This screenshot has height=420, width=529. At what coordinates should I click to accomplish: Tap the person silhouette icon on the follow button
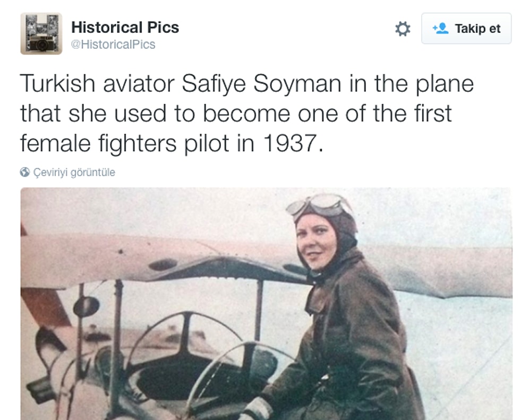(x=440, y=29)
